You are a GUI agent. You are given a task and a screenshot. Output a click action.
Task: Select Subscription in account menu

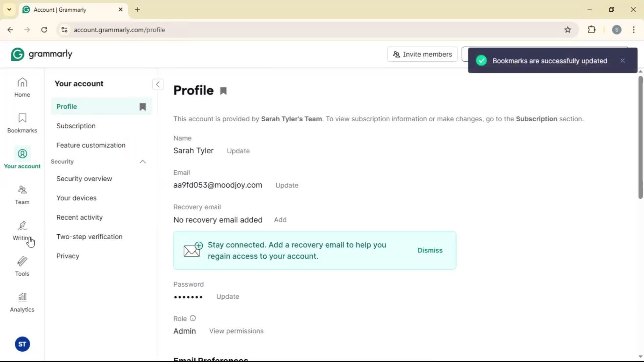click(76, 126)
